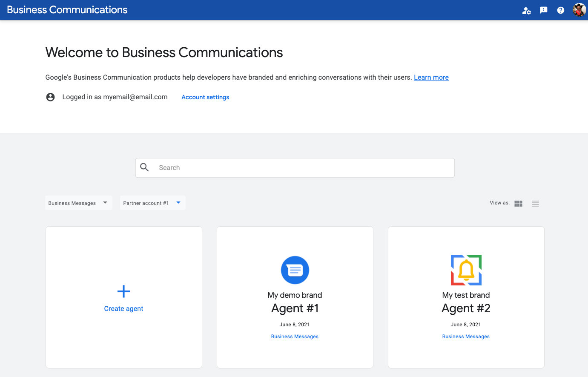This screenshot has height=377, width=588.
Task: Open the account management settings icon
Action: pyautogui.click(x=526, y=10)
